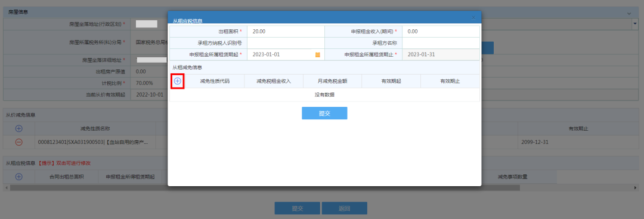Click the background 有效期止 column header
This screenshot has width=644, height=219.
(578, 129)
